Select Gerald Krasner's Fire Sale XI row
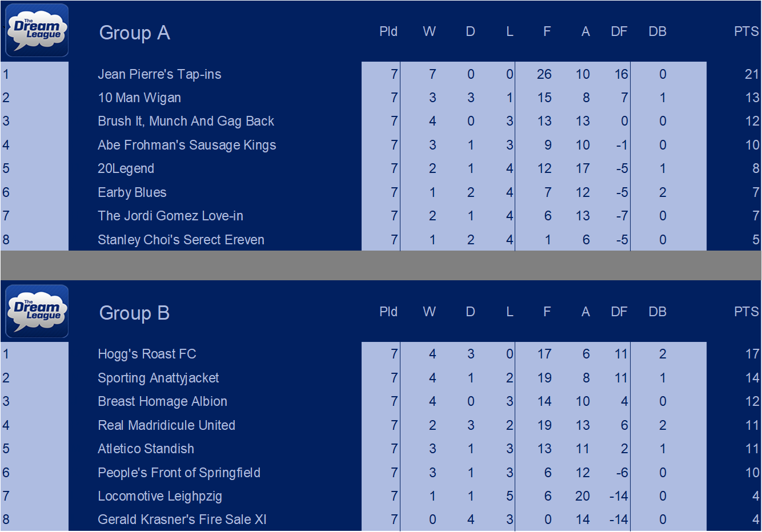 tap(381, 519)
